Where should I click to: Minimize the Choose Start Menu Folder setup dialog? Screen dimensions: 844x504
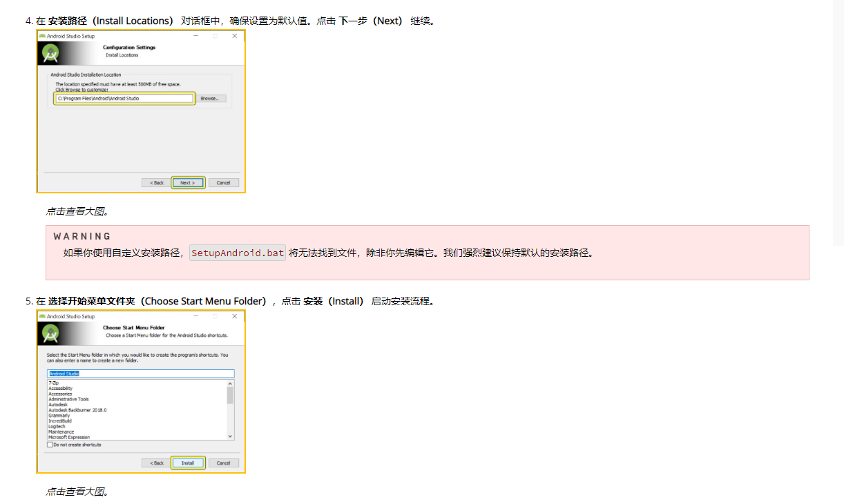point(196,316)
